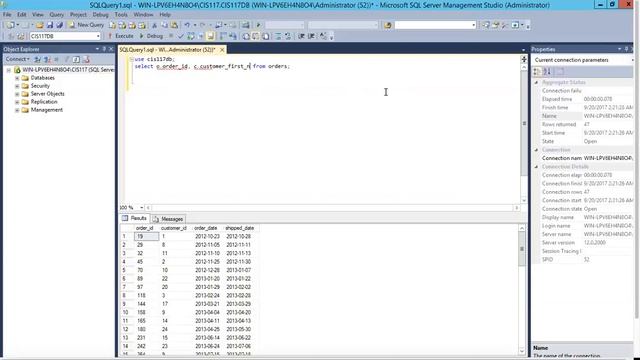Image resolution: width=640 pixels, height=360 pixels.
Task: Select the Results tab
Action: pyautogui.click(x=135, y=218)
